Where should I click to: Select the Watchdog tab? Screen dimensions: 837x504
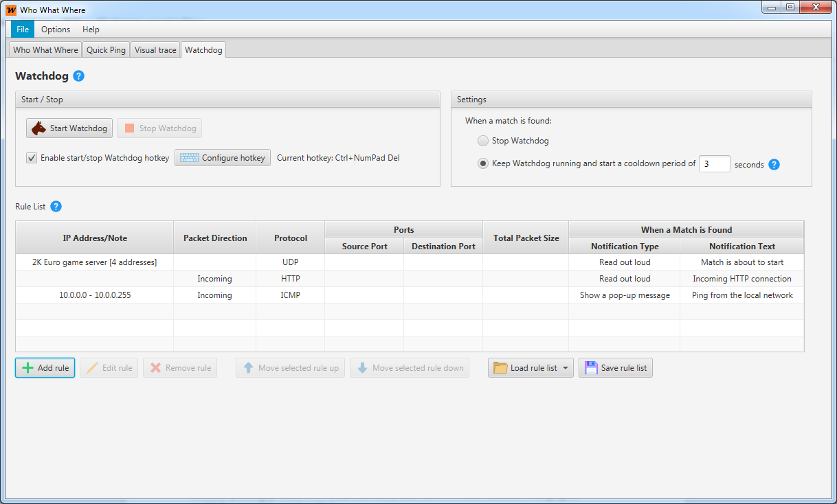[x=203, y=50]
